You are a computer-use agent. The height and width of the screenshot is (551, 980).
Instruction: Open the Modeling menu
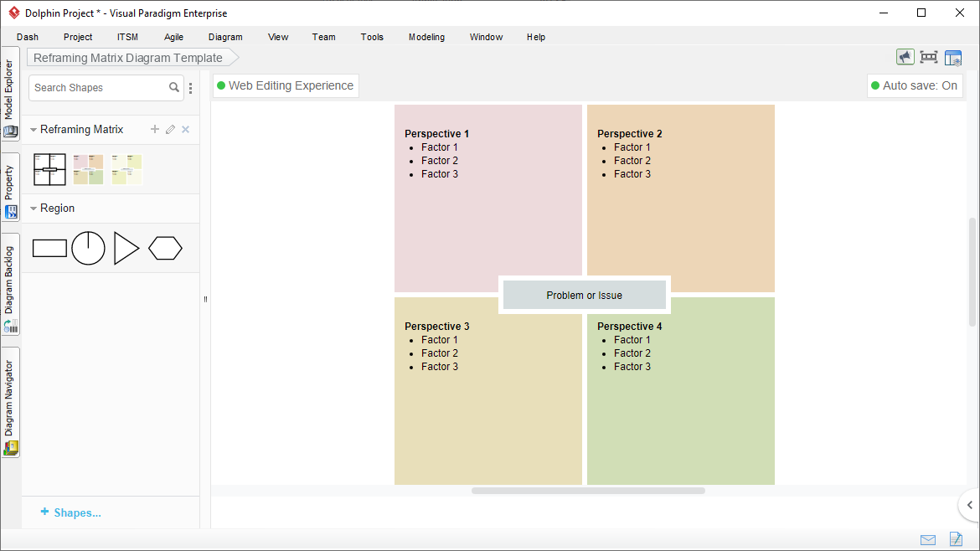pos(427,37)
